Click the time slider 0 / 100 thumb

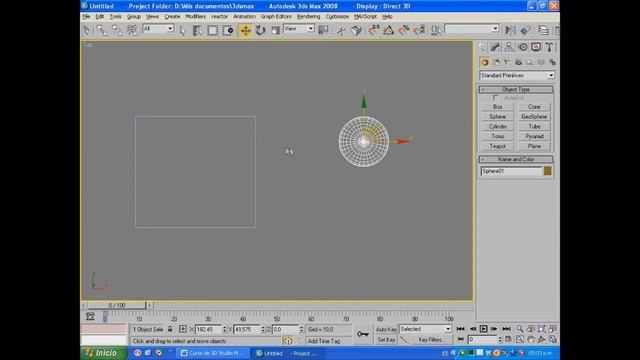(117, 305)
